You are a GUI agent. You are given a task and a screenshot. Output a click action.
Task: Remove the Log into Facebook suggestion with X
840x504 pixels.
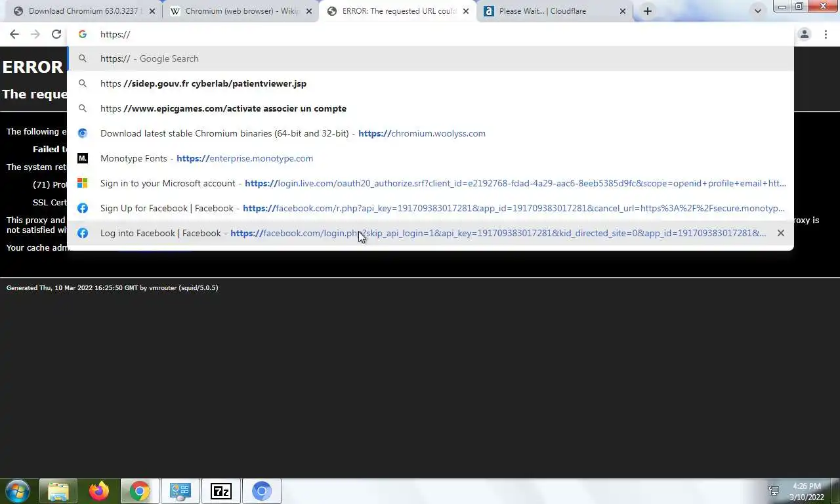(x=780, y=233)
